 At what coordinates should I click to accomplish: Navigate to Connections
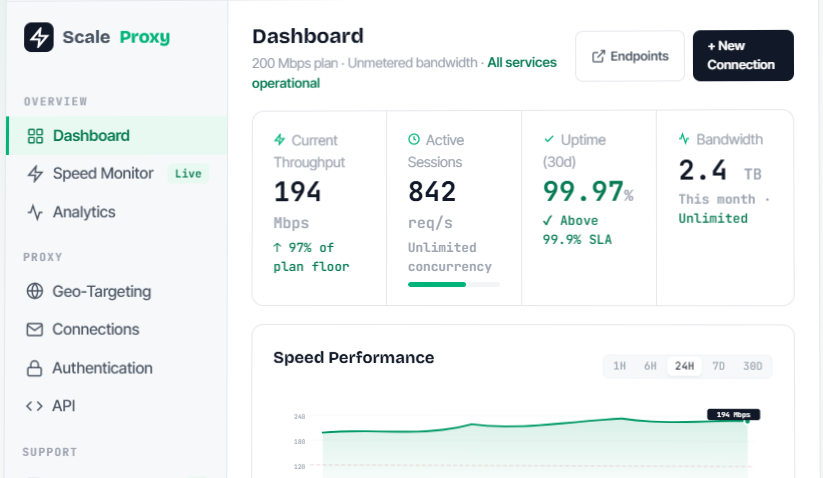coord(117,330)
